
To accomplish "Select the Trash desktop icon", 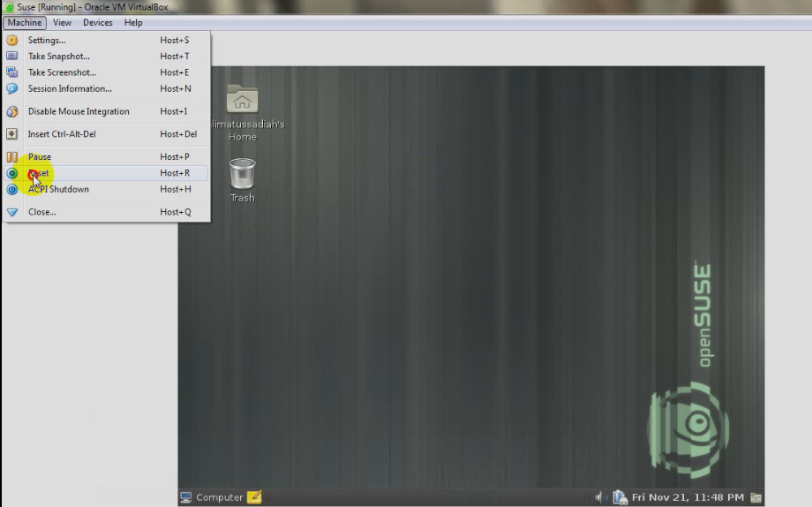I will point(243,173).
